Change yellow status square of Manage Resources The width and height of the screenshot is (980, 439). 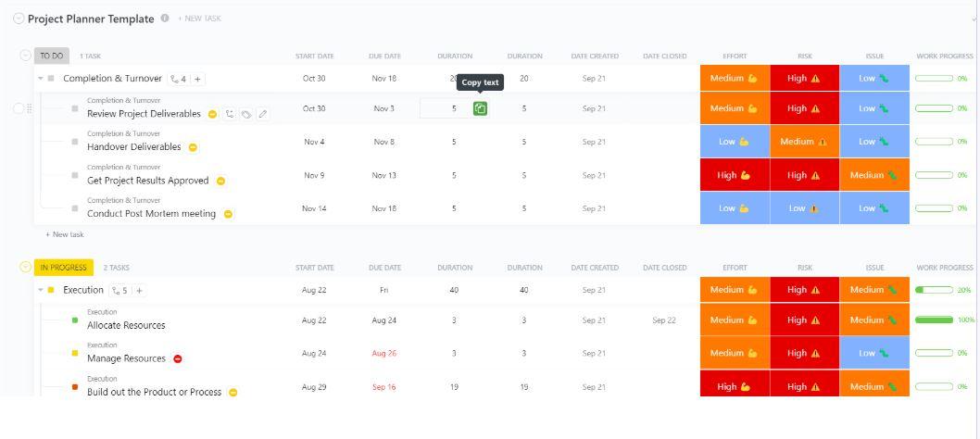click(x=75, y=353)
